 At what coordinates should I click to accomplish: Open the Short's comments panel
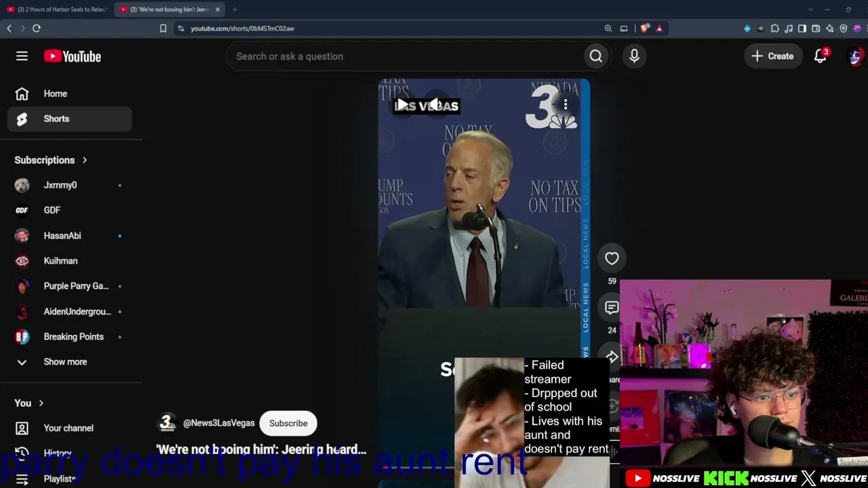pos(612,308)
